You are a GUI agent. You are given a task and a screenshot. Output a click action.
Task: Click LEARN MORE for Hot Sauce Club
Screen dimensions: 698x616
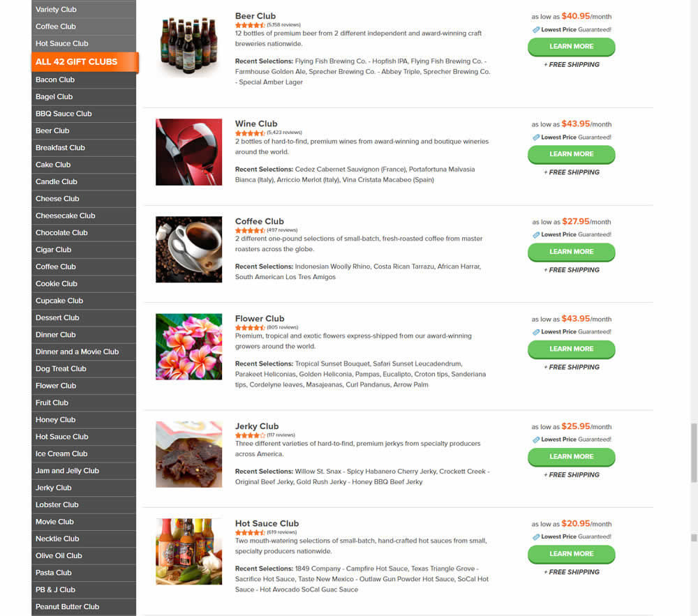pos(571,554)
